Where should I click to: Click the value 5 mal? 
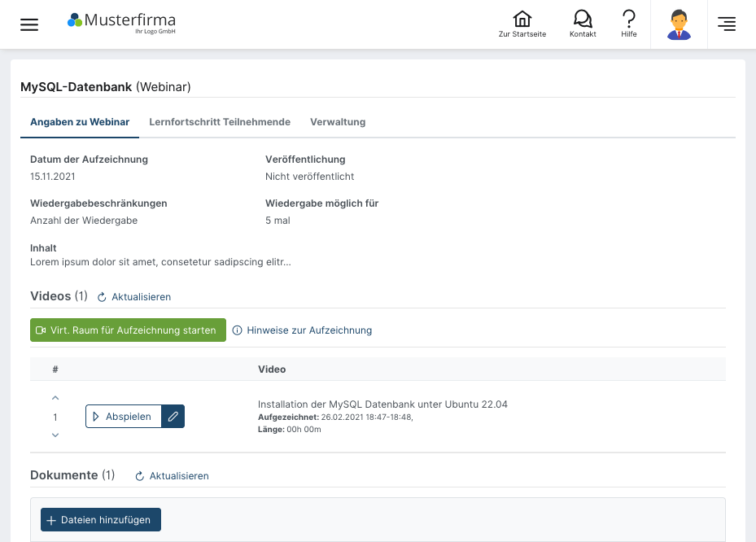(277, 221)
